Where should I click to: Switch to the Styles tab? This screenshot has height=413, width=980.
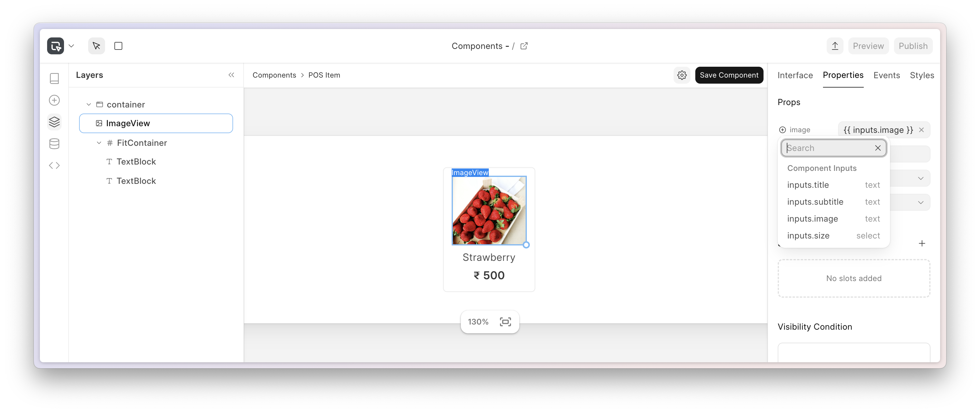921,75
